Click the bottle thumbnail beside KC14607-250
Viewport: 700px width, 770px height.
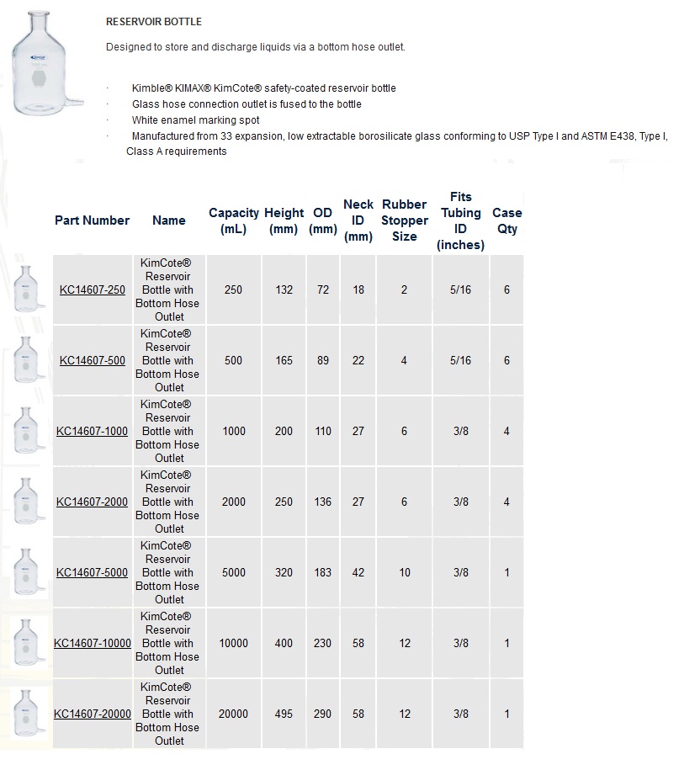pyautogui.click(x=29, y=289)
